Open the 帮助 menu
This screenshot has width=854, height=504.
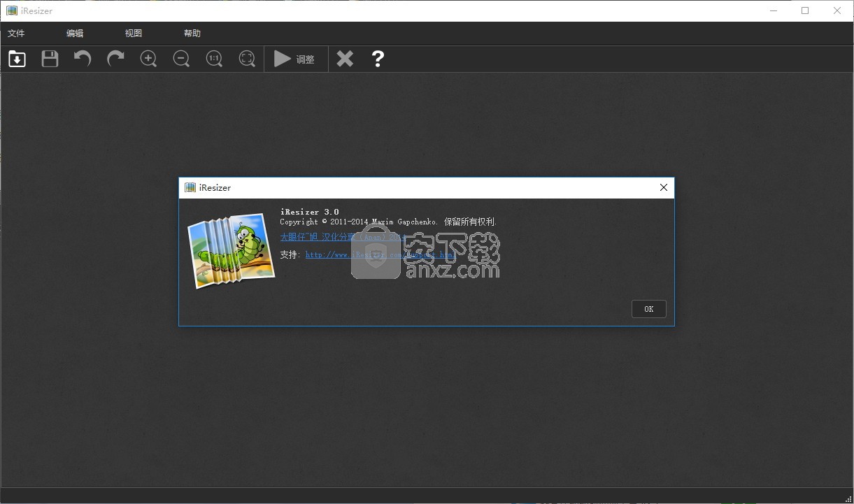(x=192, y=33)
